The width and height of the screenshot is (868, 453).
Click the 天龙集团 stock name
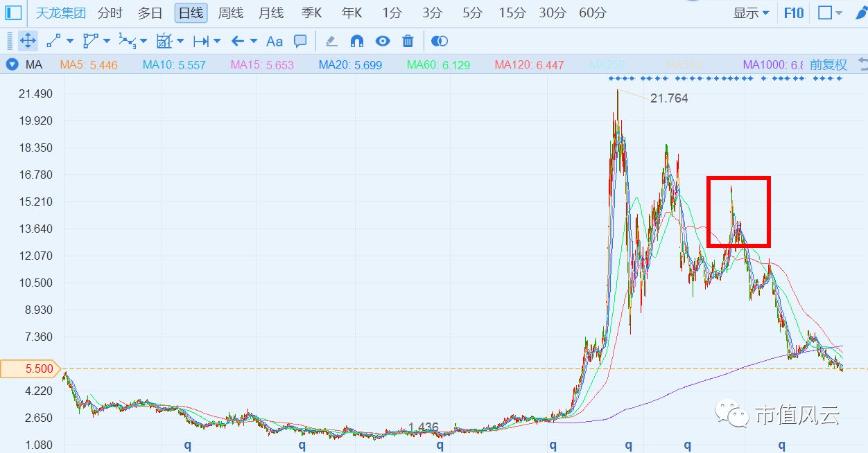61,12
